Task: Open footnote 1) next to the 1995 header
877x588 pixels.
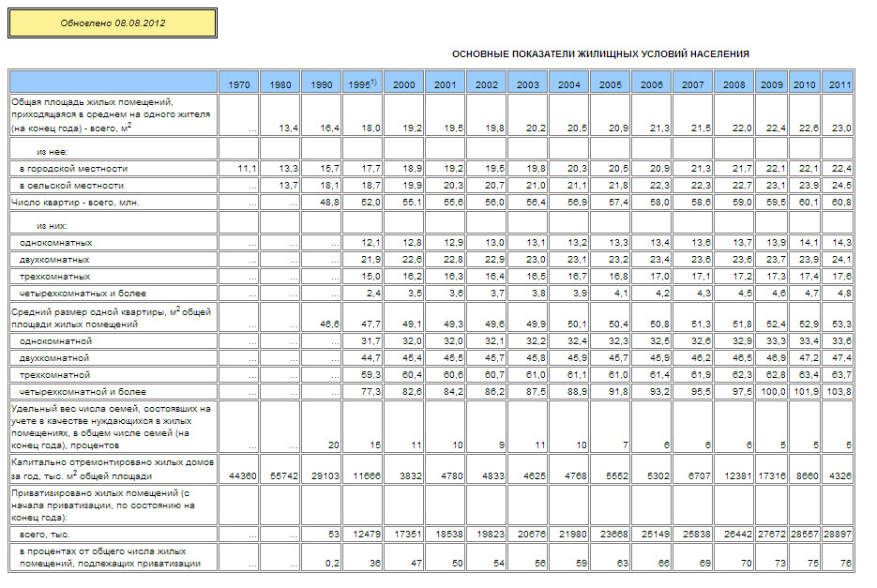Action: (373, 82)
